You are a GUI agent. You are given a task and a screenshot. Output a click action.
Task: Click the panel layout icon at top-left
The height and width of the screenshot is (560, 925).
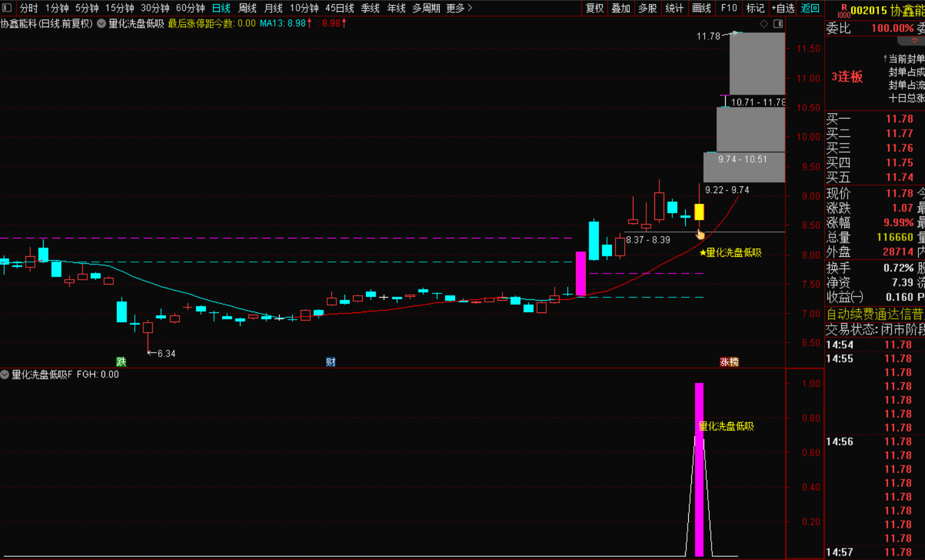point(7,8)
